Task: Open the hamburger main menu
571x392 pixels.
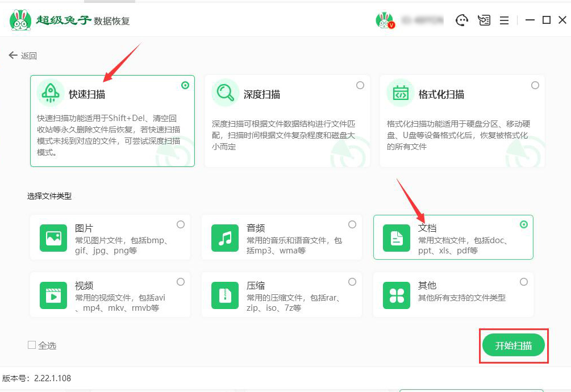Action: [x=503, y=19]
